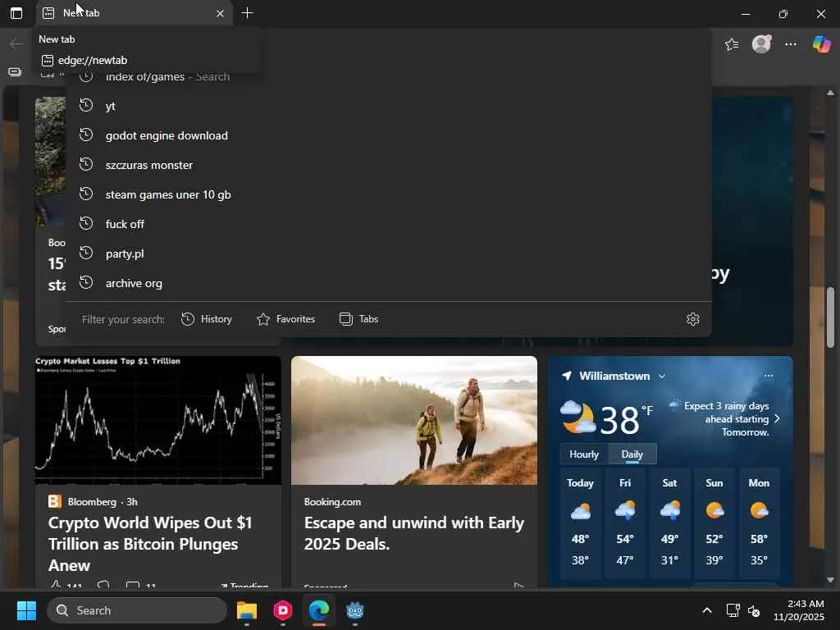Click the back navigation arrow
840x630 pixels.
tap(16, 43)
